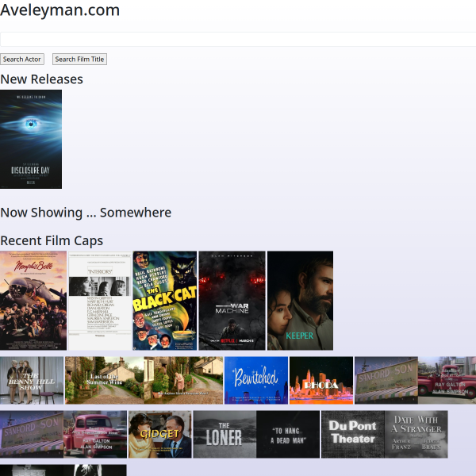Click the Search Actor button
Image resolution: width=476 pixels, height=476 pixels.
click(x=22, y=59)
